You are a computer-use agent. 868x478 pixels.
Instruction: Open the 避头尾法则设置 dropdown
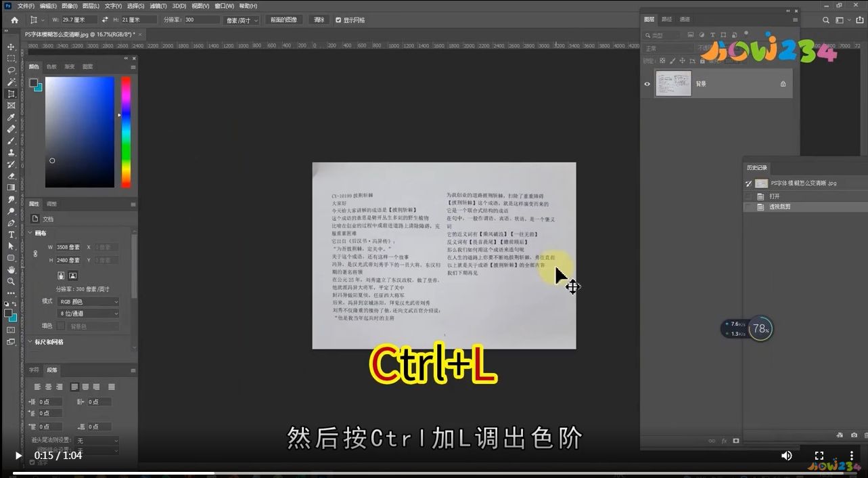pyautogui.click(x=97, y=440)
